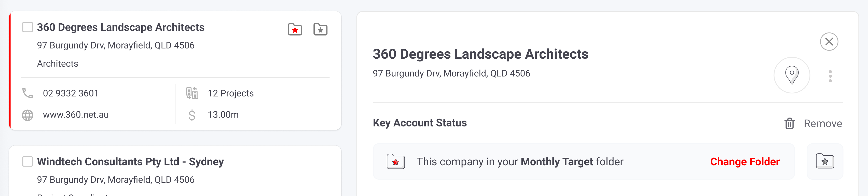Click the dollar sign value icon
This screenshot has height=196, width=868.
click(x=192, y=115)
